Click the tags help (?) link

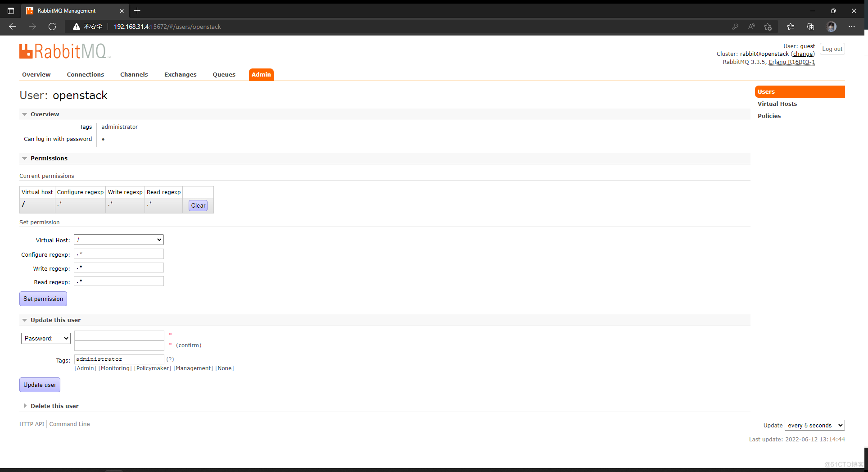click(x=170, y=359)
